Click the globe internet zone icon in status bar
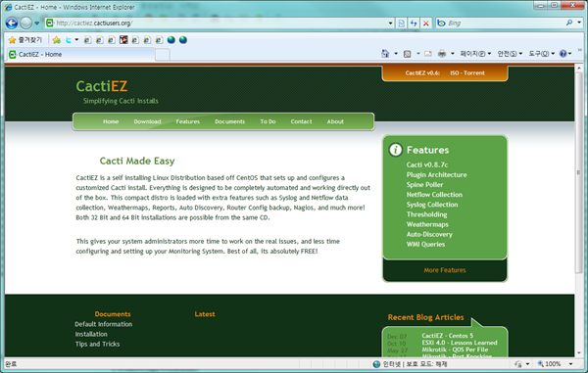The image size is (588, 373). pyautogui.click(x=376, y=364)
